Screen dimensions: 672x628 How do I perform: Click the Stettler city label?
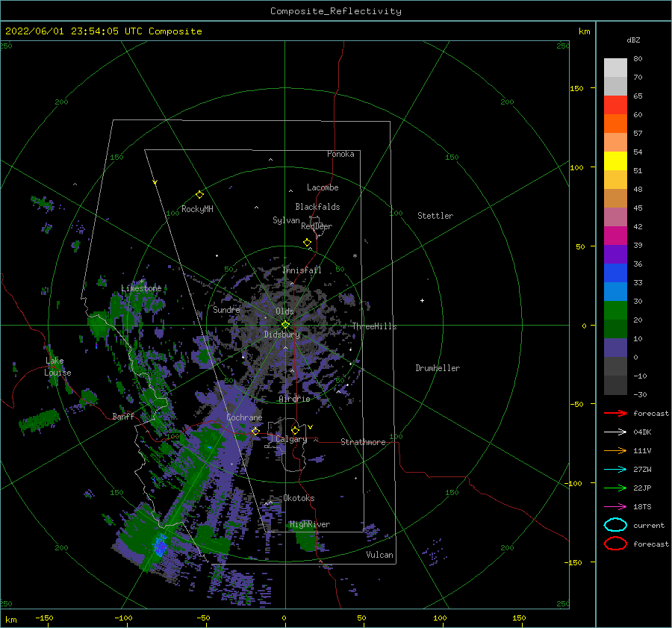[435, 216]
